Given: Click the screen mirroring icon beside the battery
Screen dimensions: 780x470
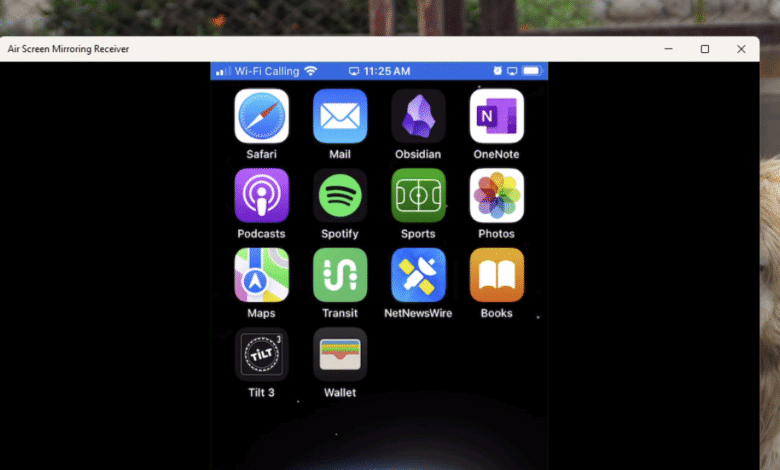Looking at the screenshot, I should 512,71.
